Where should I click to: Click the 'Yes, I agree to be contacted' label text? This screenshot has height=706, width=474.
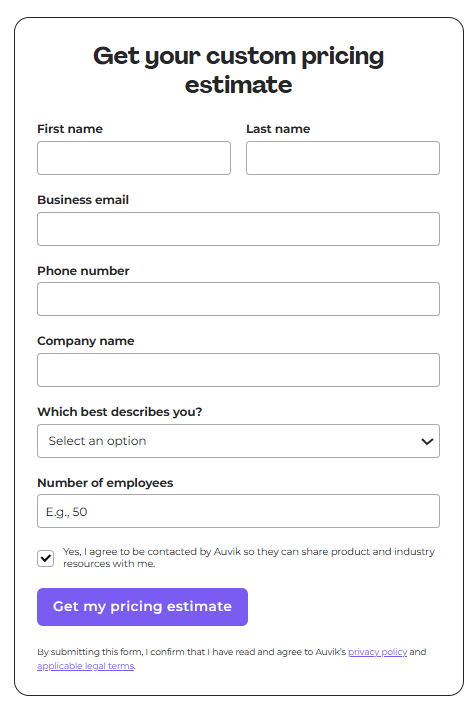[248, 557]
